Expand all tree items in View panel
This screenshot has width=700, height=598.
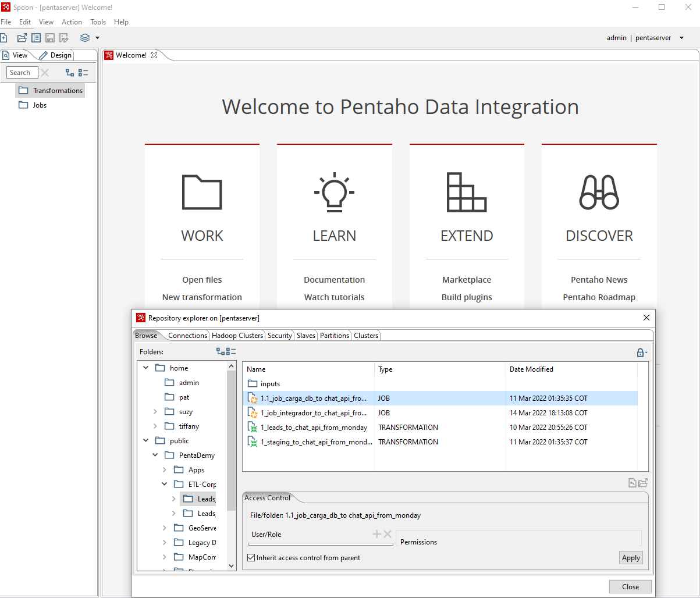70,73
